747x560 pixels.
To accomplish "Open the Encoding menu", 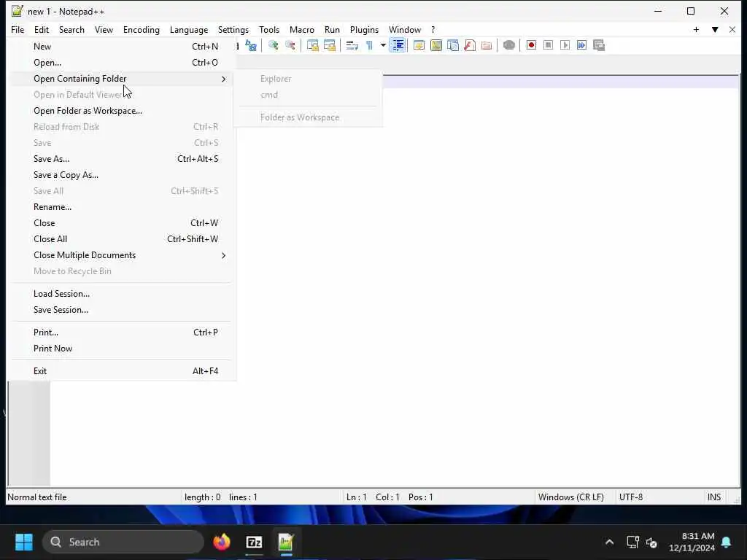I will click(141, 29).
